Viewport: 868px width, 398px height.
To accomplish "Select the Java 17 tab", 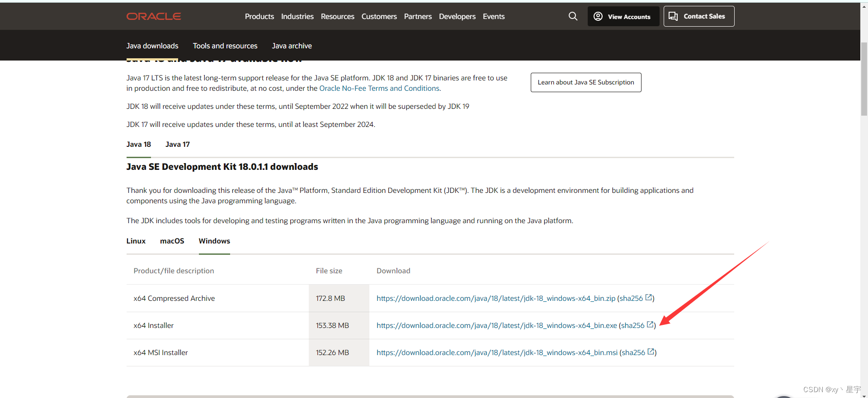I will (178, 144).
